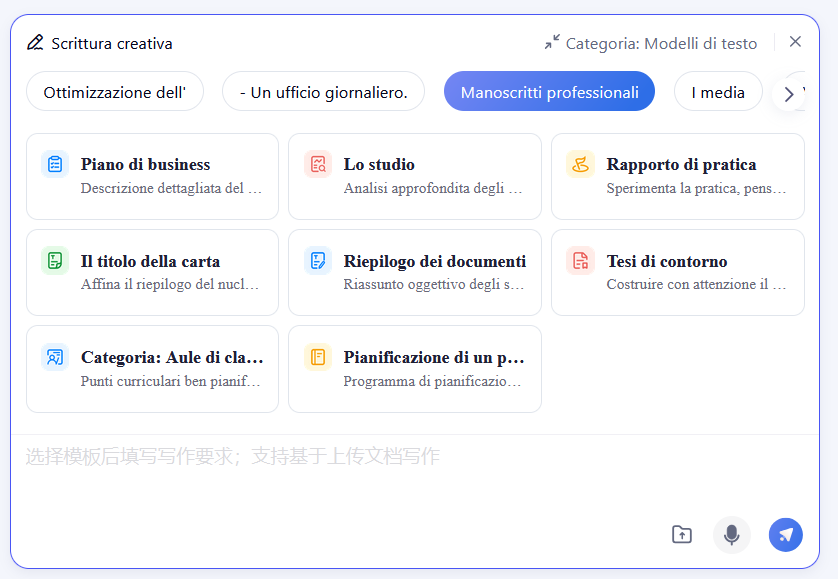This screenshot has height=579, width=838.
Task: Open the I media category tab
Action: 717,92
